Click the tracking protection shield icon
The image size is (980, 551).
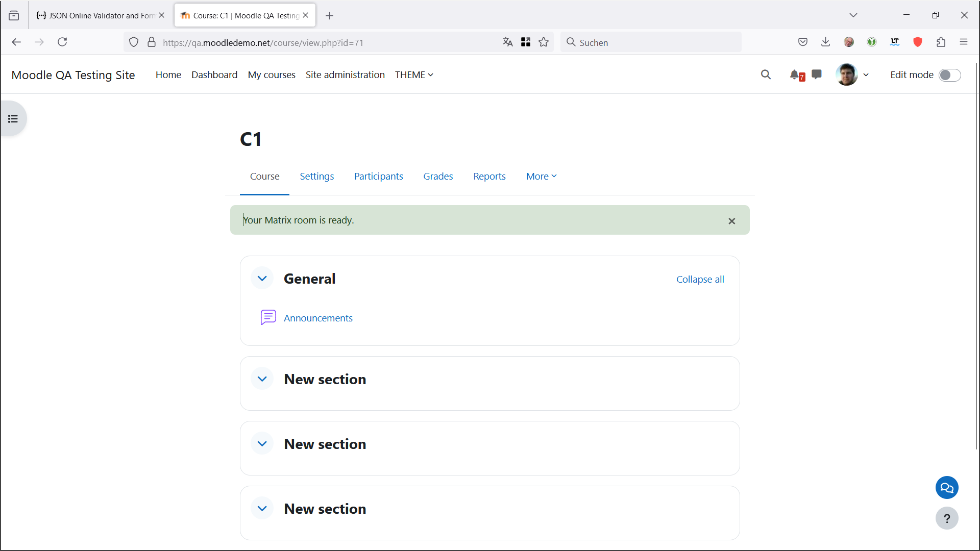pyautogui.click(x=134, y=42)
